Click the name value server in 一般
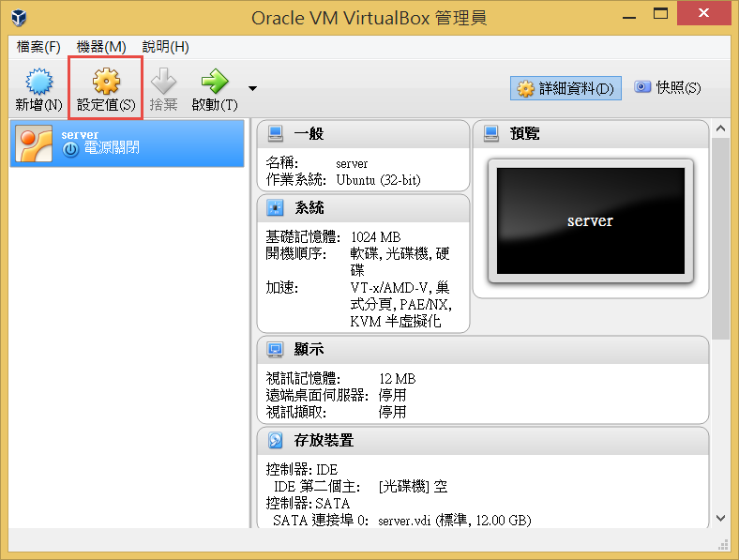The image size is (739, 560). tap(352, 163)
